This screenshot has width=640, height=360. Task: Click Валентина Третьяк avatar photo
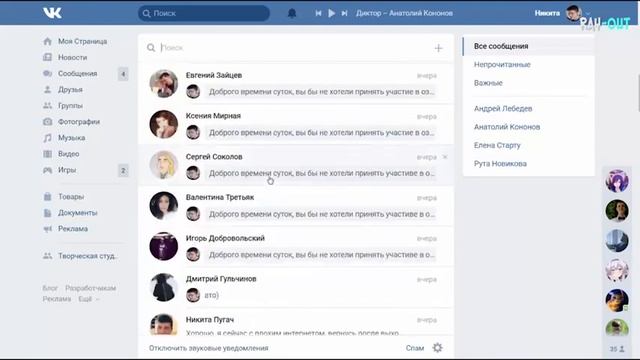tap(164, 206)
